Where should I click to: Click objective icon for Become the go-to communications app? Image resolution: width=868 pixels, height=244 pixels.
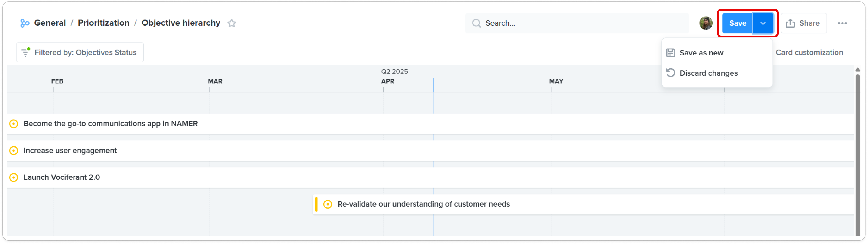(14, 124)
